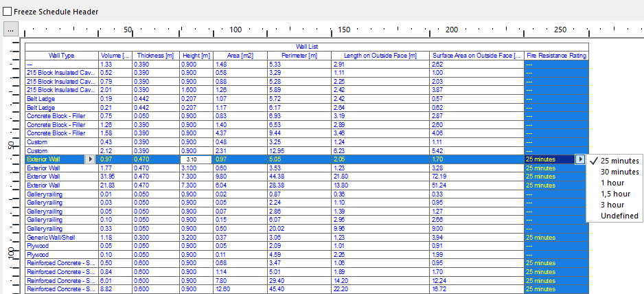This screenshot has width=644, height=294.
Task: Click volume value 31.95
Action: click(108, 177)
